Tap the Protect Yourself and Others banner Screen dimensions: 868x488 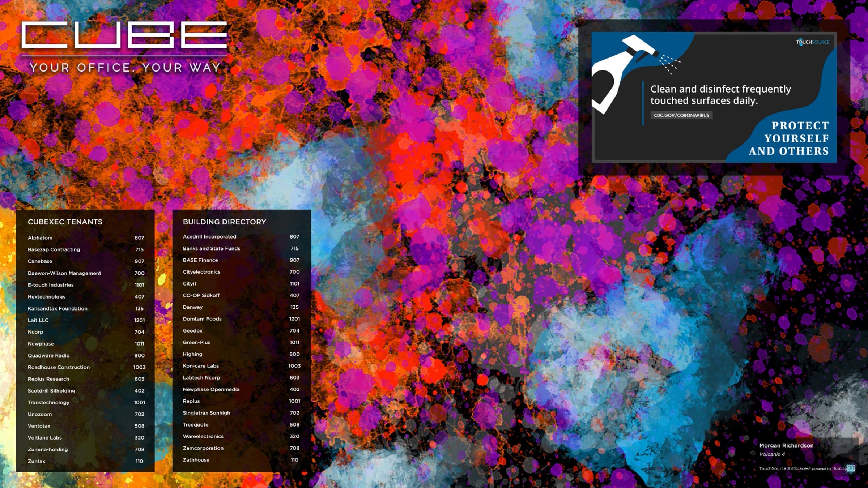tap(788, 138)
